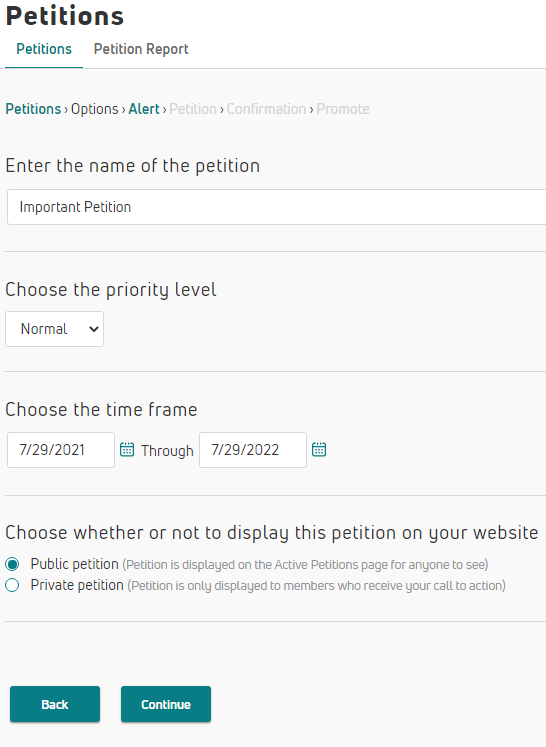Screen dimensions: 546x747
Task: Click the dropdown chevron next to Normal
Action: coord(94,329)
